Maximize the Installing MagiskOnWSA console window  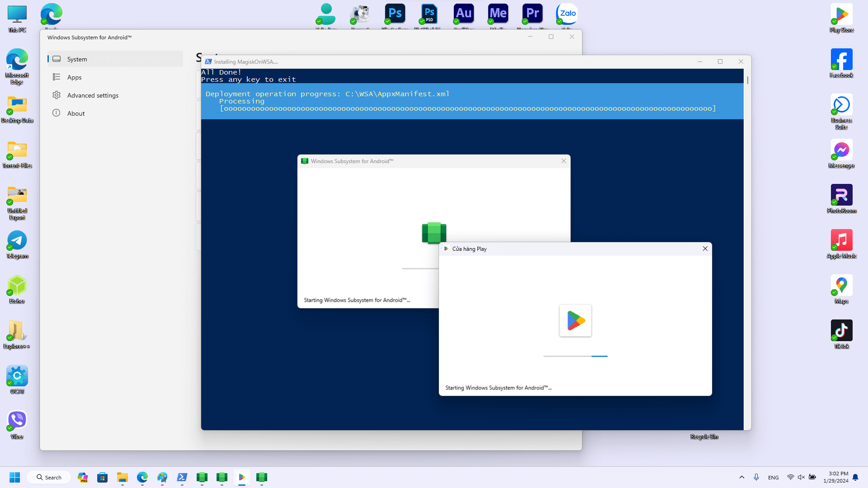[x=720, y=61]
